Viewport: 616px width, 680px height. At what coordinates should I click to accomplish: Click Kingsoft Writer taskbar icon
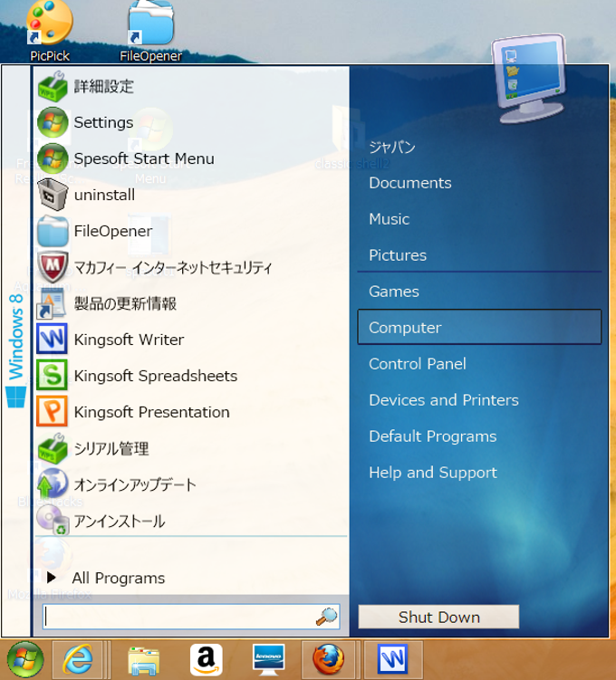coord(392,659)
